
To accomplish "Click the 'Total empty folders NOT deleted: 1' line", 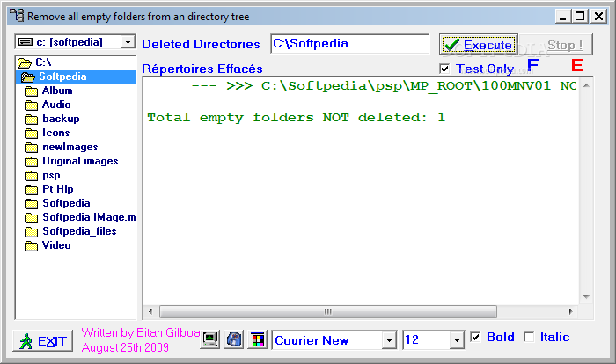I will 297,118.
